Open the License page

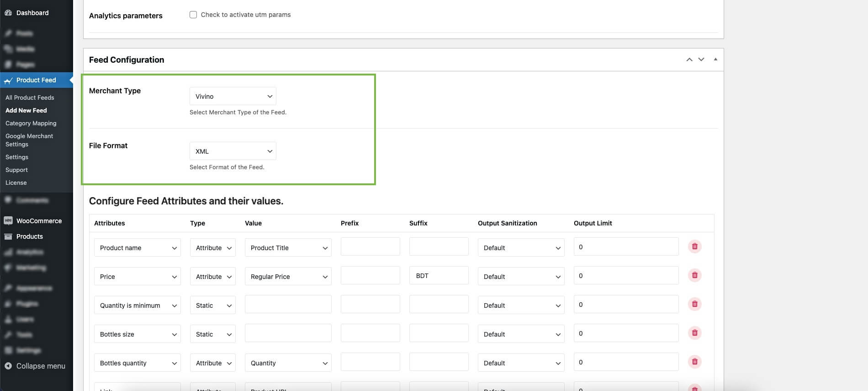(16, 182)
